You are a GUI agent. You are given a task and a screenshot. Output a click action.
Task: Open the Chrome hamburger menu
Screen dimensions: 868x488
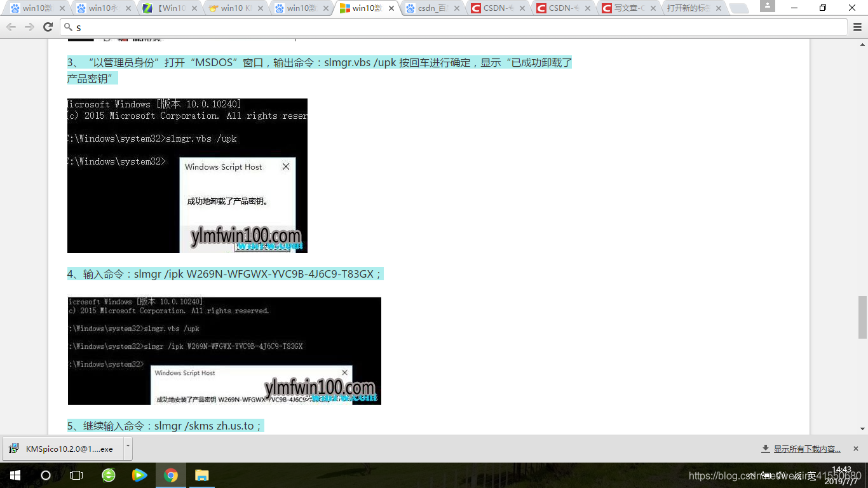point(857,27)
